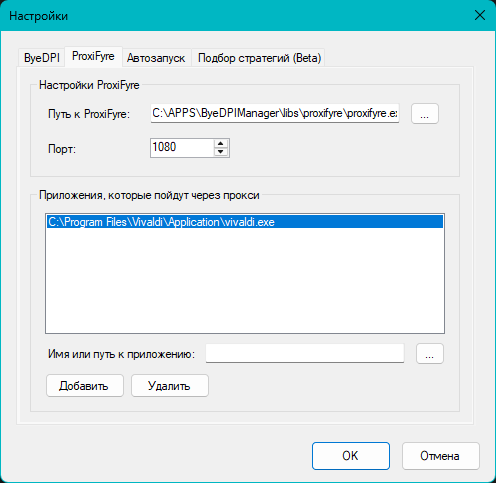Screen dimensions: 496x483
Task: Open Подбор стратегий (Beta) tab
Action: pyautogui.click(x=259, y=58)
